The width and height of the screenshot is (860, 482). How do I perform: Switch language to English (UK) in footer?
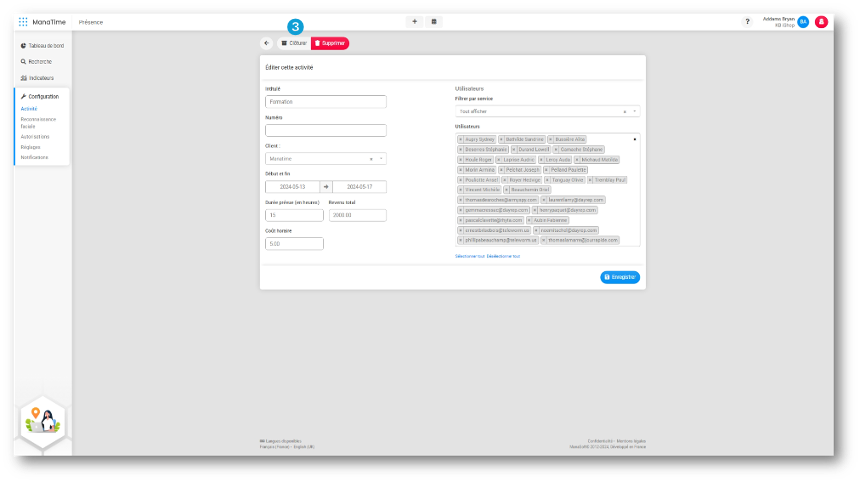click(x=304, y=447)
